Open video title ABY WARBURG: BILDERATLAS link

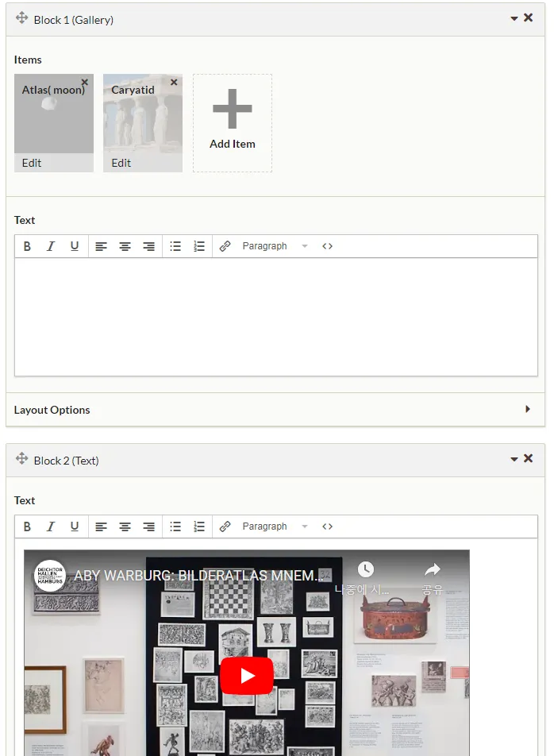pos(198,575)
